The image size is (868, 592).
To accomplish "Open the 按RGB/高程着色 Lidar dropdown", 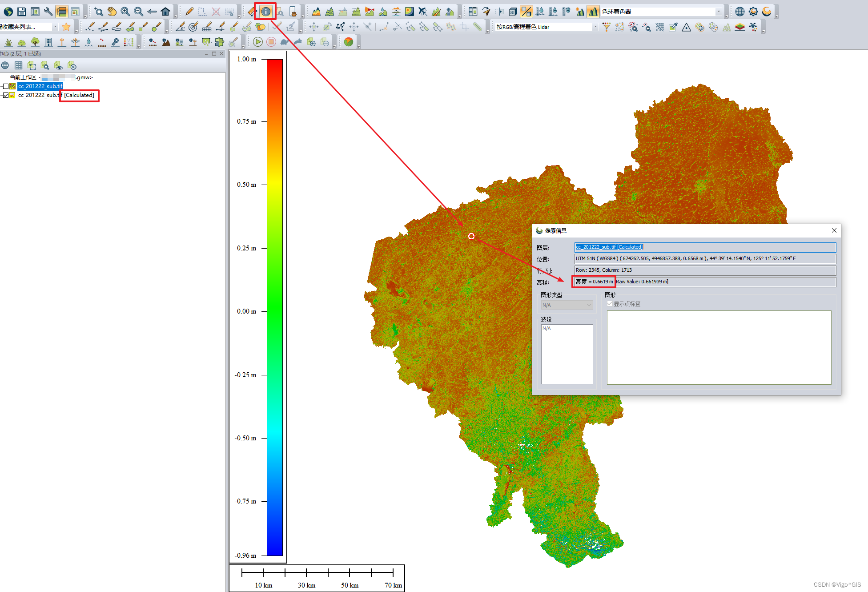I will pos(595,27).
